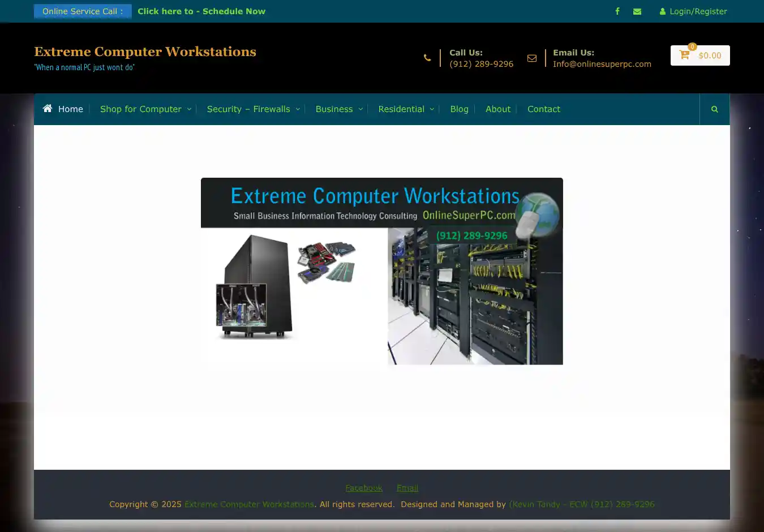764x532 pixels.
Task: Open the Business dropdown menu
Action: [360, 109]
